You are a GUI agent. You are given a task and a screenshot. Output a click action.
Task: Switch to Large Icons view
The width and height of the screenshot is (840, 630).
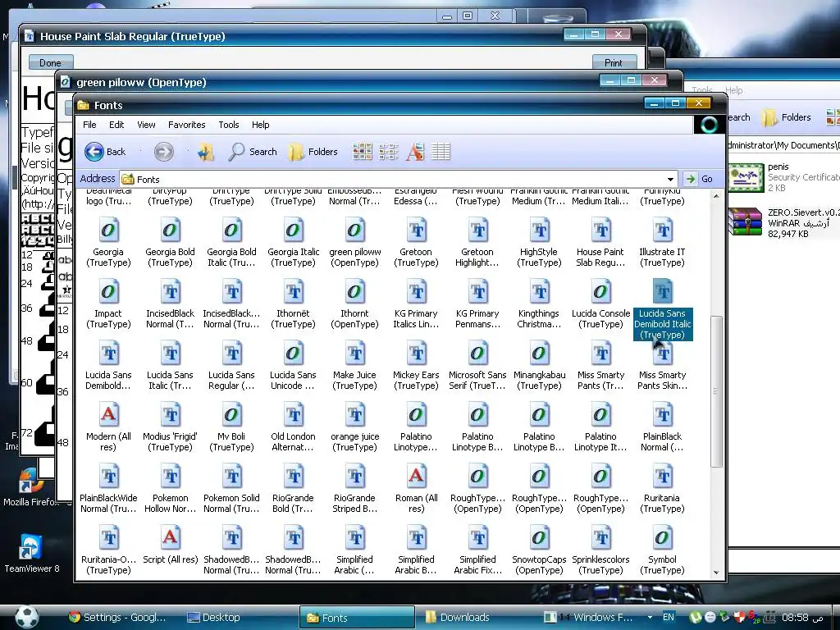[363, 152]
